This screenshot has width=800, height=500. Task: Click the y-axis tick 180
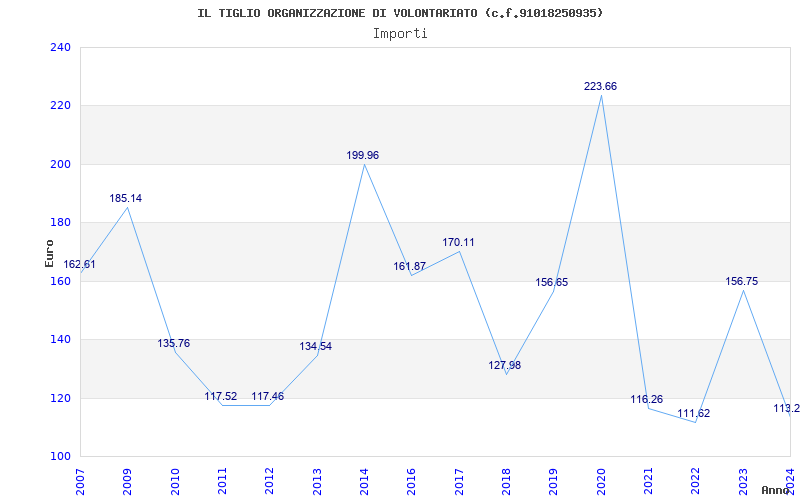[x=60, y=222]
